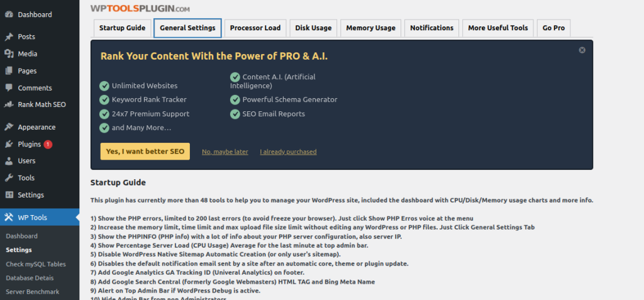Click the Rank Math SEO icon
This screenshot has width=644, height=300.
(x=9, y=105)
